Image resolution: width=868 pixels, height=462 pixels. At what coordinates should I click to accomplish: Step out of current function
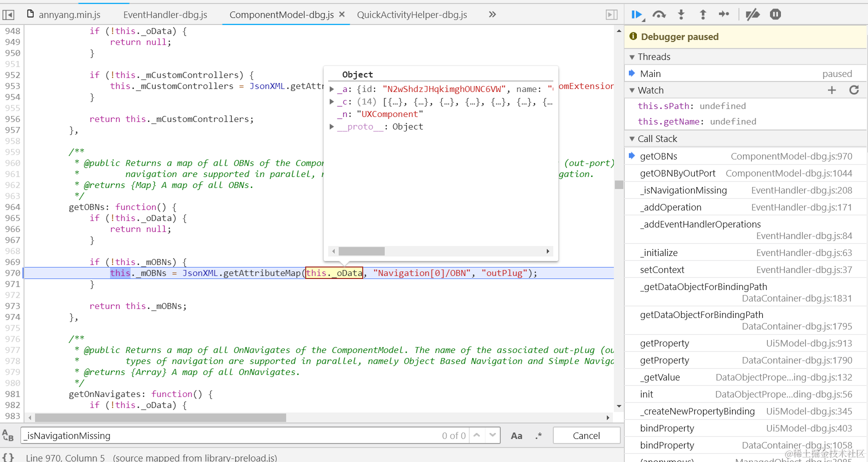point(703,14)
